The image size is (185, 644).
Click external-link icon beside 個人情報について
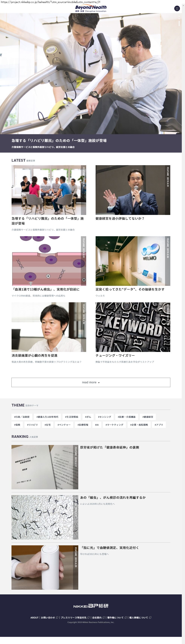click(150, 618)
